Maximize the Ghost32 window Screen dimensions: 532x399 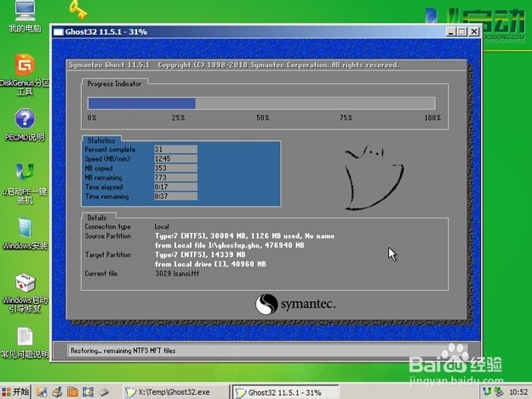[x=462, y=31]
